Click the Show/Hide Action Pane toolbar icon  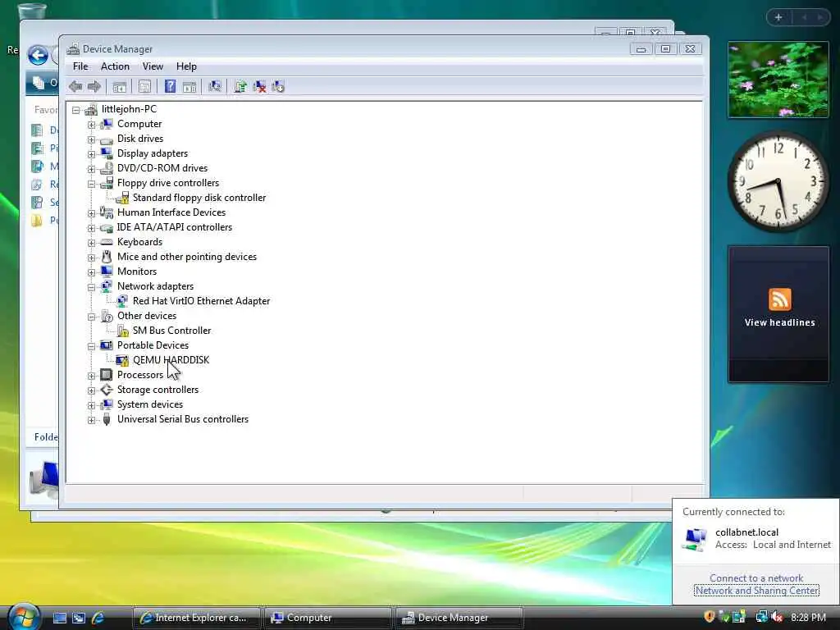coord(189,86)
